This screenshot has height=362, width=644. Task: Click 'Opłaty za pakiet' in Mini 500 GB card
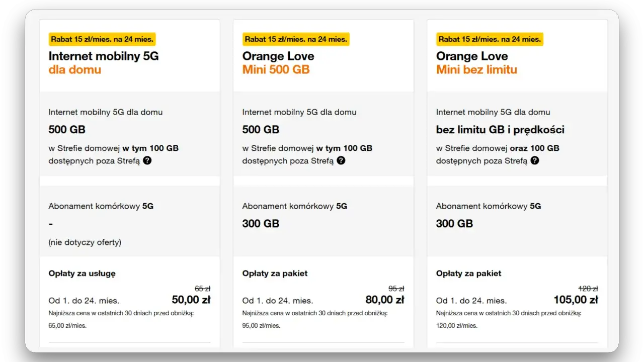[275, 274]
